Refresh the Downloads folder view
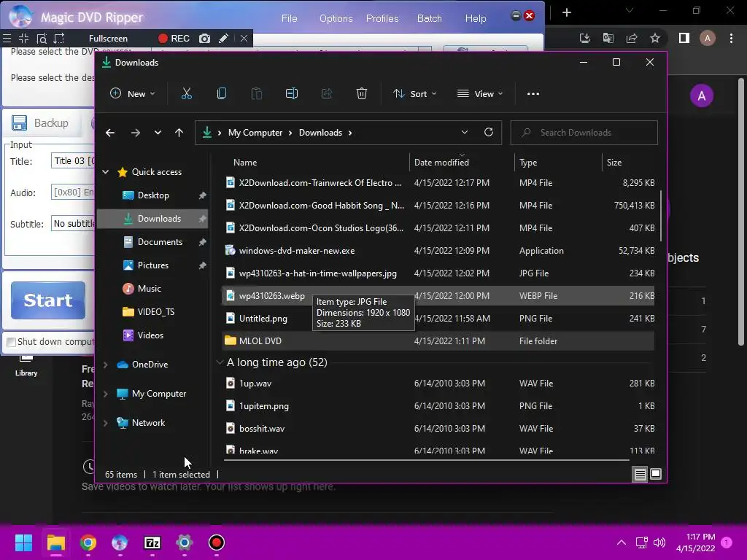 coord(488,133)
